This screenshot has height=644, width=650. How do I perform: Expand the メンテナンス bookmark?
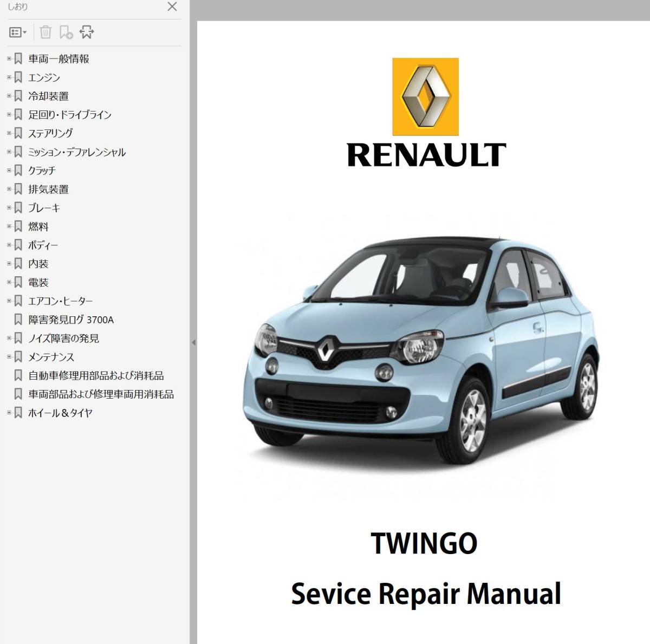8,356
